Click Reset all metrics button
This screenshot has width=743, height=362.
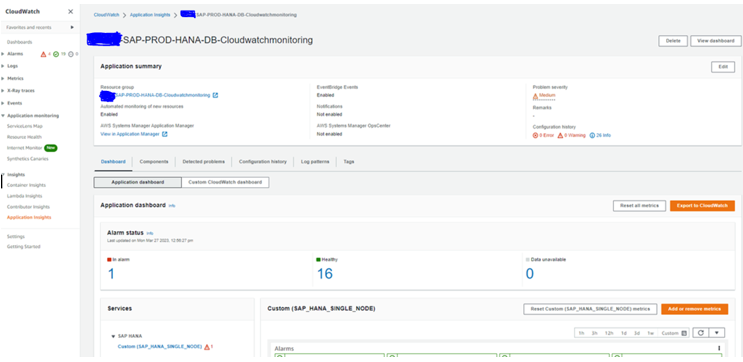point(639,206)
